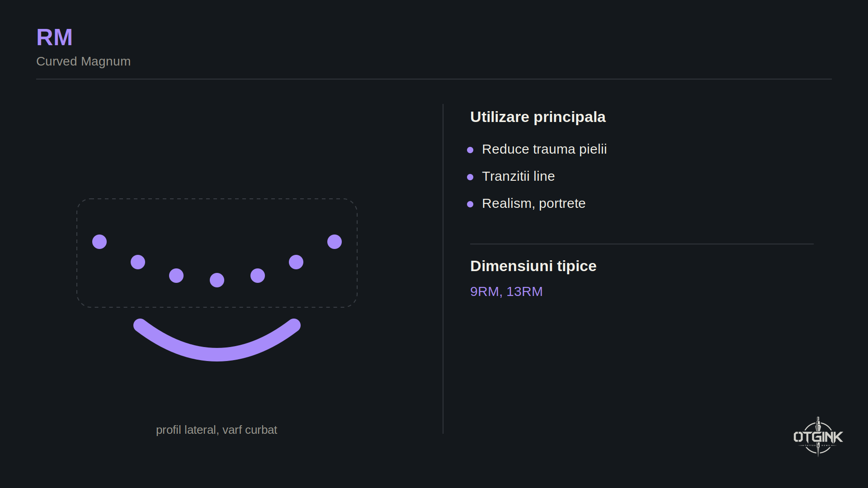
Task: Click the Reduce trauma pielii text
Action: point(544,149)
